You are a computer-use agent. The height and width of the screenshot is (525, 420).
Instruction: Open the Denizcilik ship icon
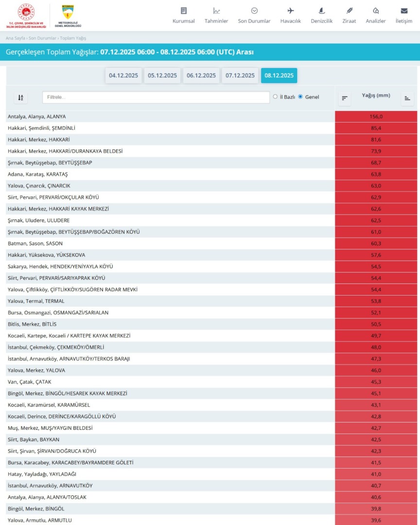[x=321, y=11]
